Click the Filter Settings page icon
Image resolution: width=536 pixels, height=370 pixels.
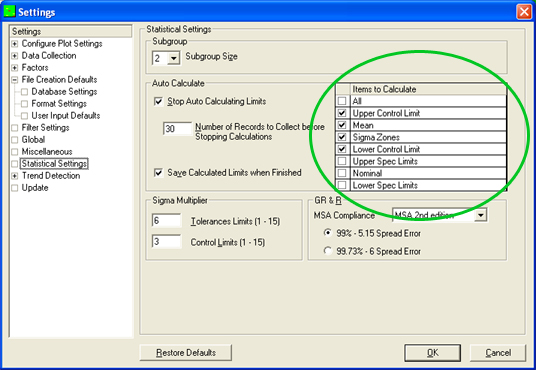15,128
